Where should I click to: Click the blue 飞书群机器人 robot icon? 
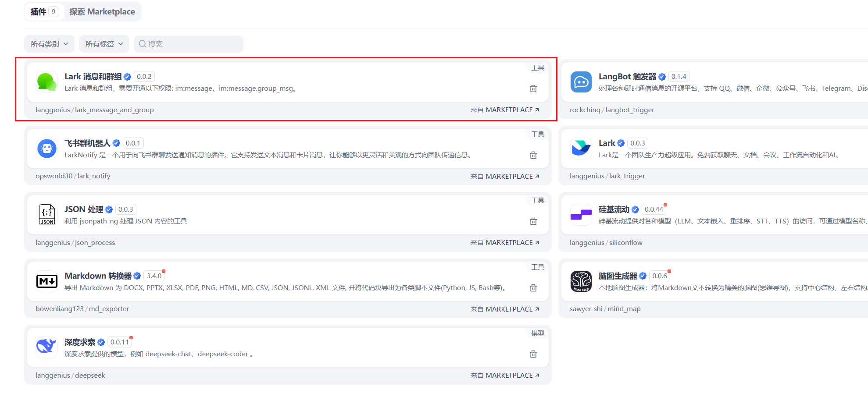(47, 149)
